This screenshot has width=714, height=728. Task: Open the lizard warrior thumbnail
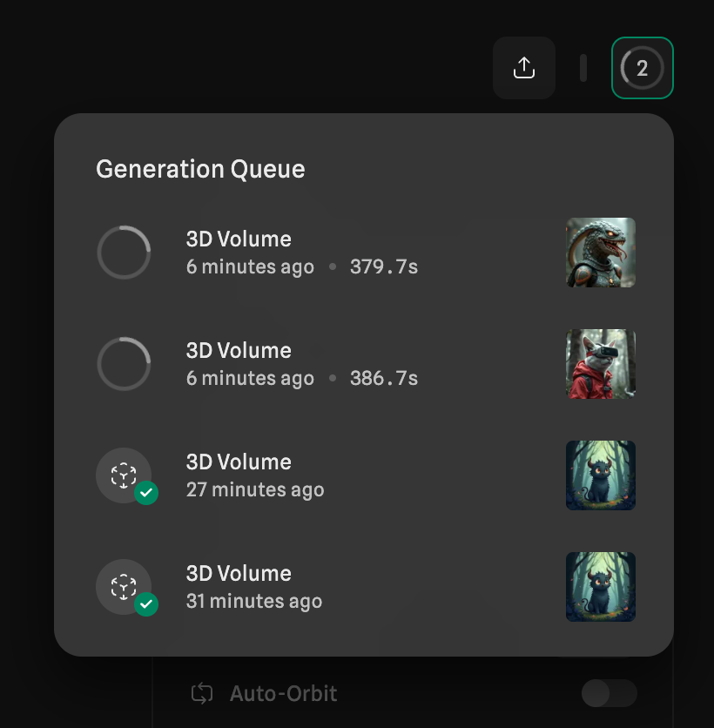pyautogui.click(x=601, y=253)
